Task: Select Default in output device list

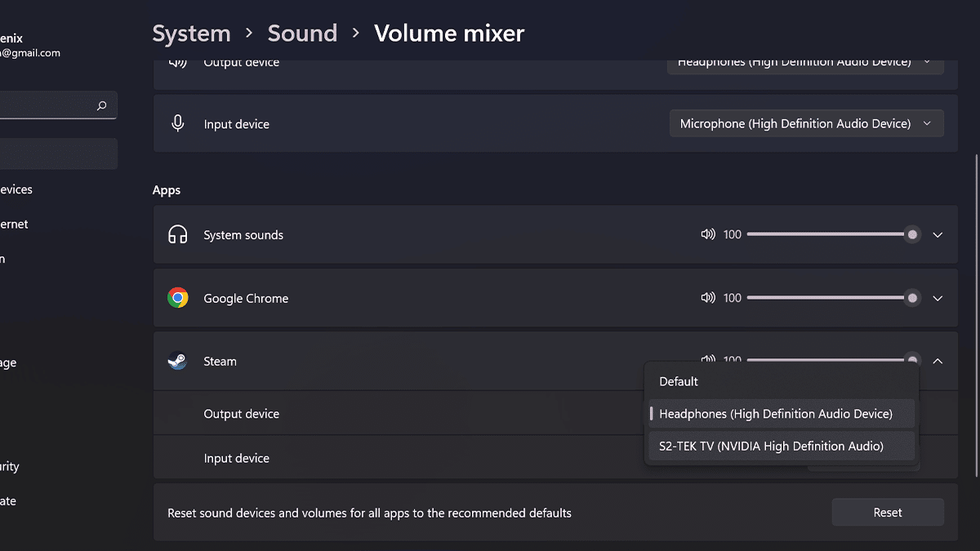Action: click(679, 381)
